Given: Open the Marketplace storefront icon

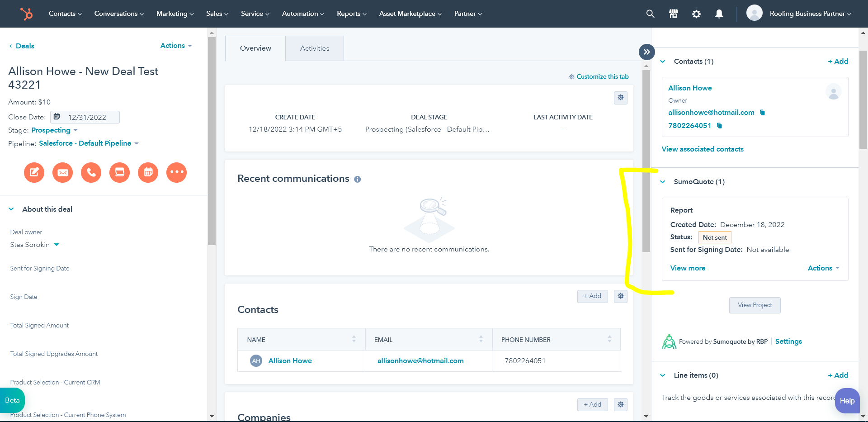Looking at the screenshot, I should [x=674, y=14].
